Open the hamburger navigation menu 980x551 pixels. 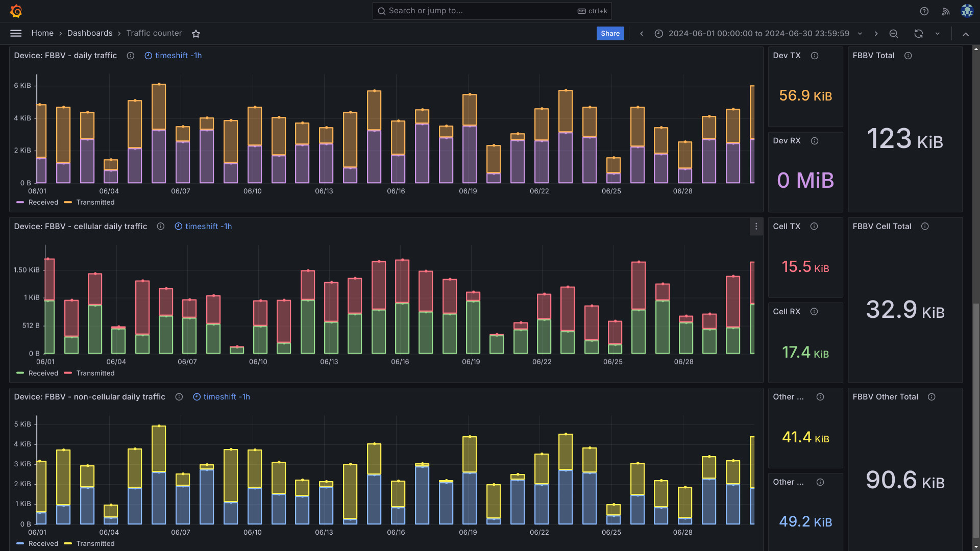click(x=16, y=33)
